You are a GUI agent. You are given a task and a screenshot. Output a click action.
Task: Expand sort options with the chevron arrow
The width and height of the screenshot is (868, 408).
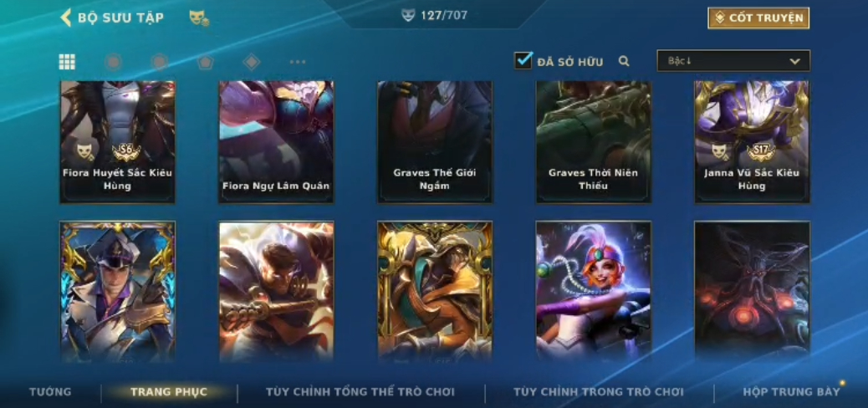[795, 61]
